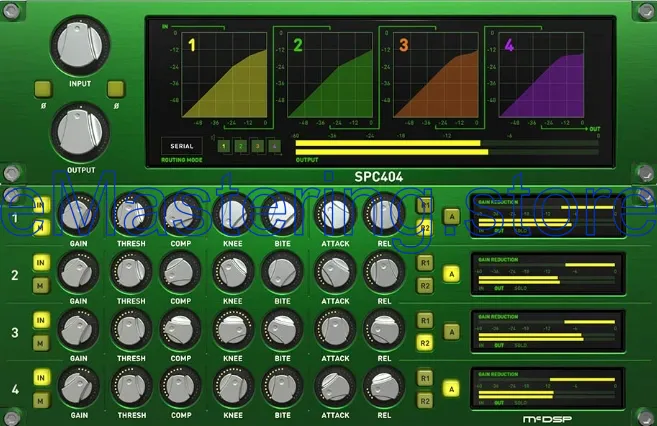Select R2 on band 4

click(425, 401)
